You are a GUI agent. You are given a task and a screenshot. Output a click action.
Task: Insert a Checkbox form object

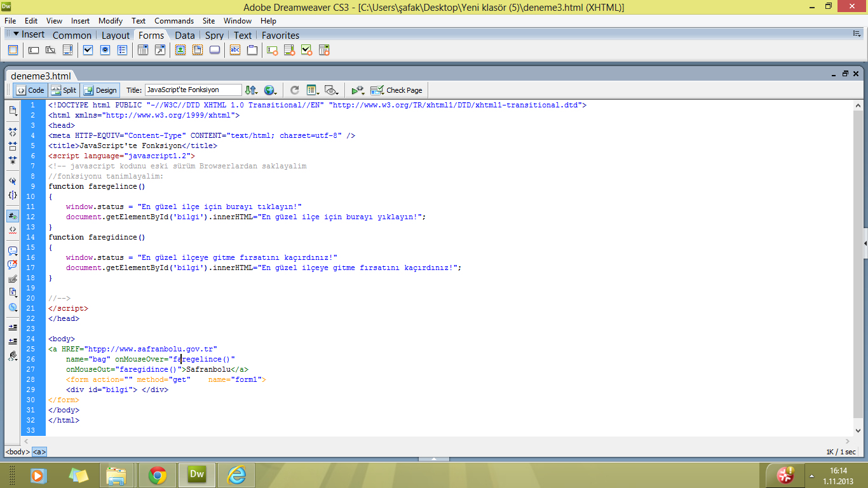click(88, 50)
